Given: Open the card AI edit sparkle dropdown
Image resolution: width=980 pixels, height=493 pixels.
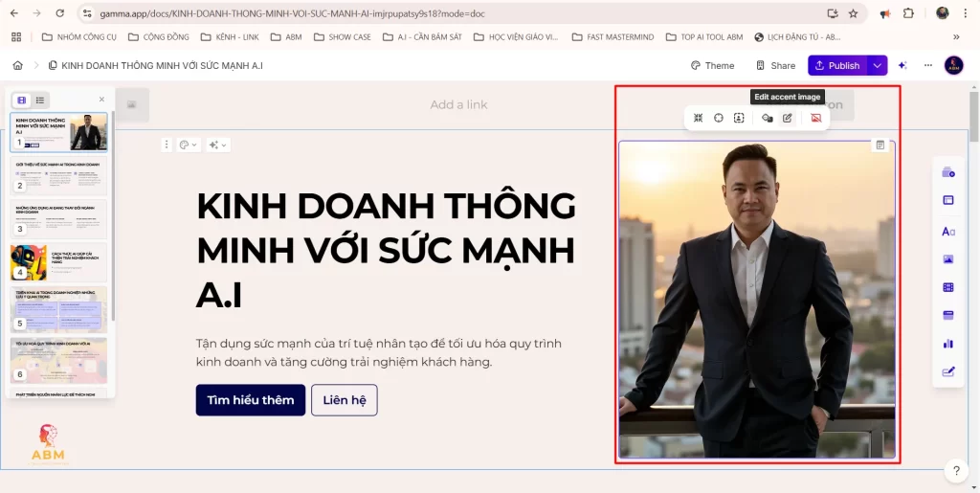Looking at the screenshot, I should 217,145.
